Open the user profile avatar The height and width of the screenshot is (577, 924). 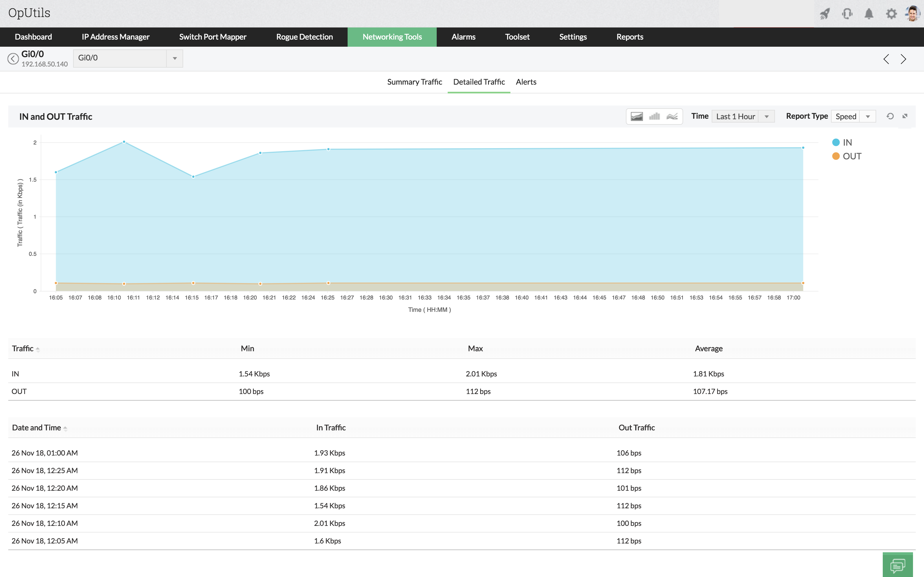click(x=913, y=14)
